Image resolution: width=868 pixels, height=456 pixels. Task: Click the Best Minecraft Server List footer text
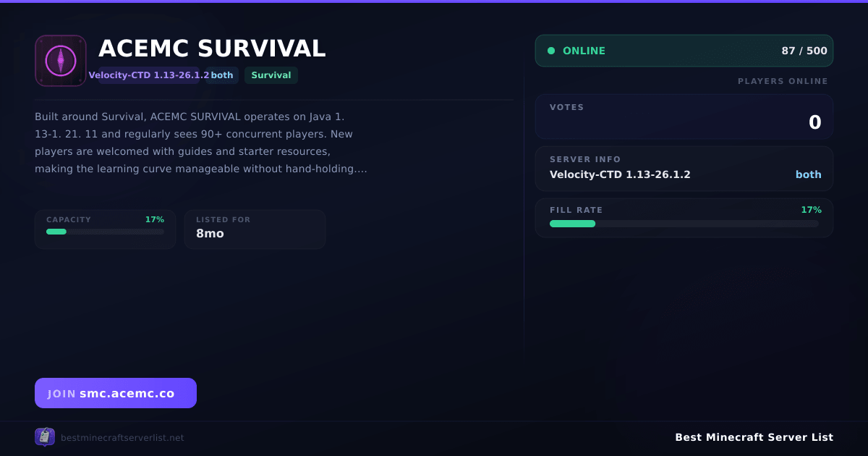tap(754, 437)
